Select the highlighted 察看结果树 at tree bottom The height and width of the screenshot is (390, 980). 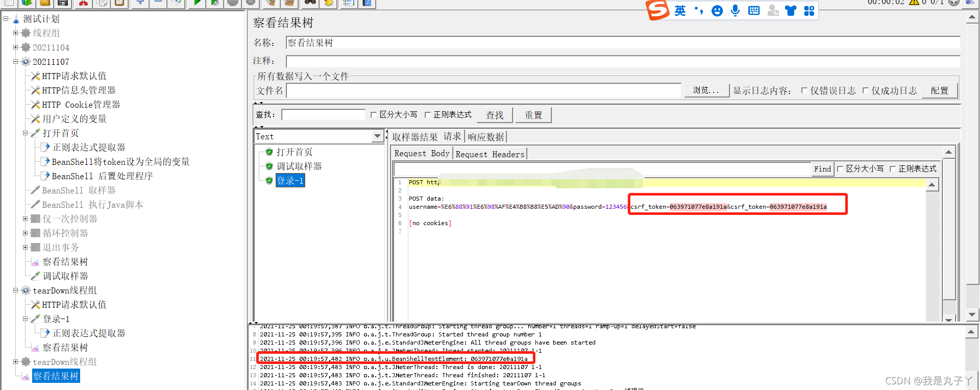point(56,376)
